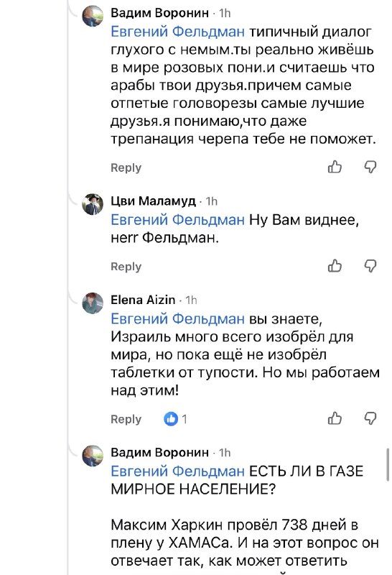View the blue like reaction count on Elena's comment
Screen dimensions: 392x575
pyautogui.click(x=175, y=418)
